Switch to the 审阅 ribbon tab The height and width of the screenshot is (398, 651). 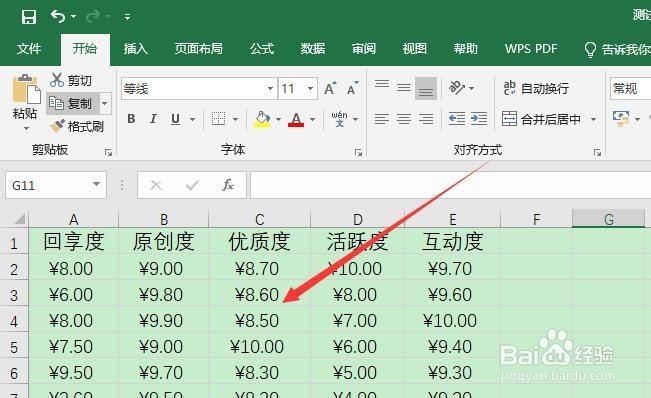pyautogui.click(x=364, y=49)
